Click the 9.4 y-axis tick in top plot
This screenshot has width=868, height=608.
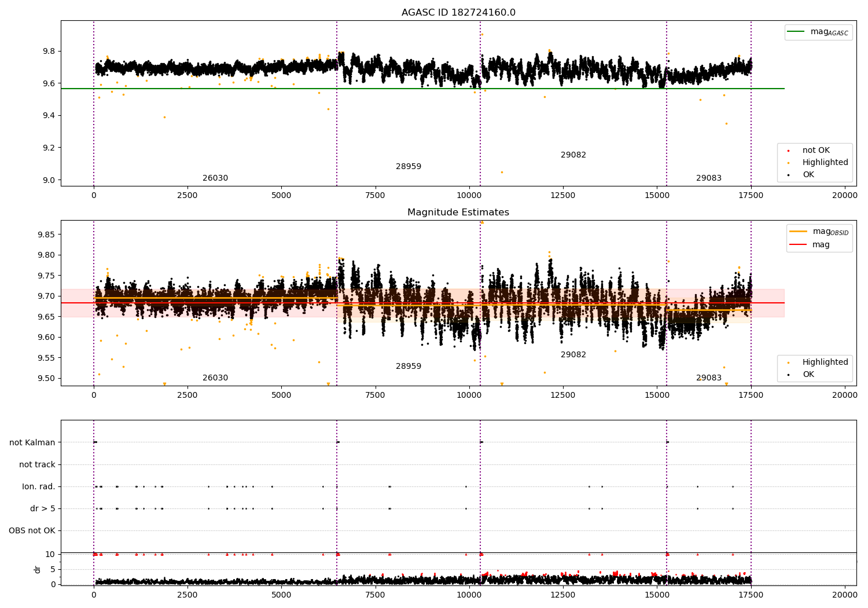click(x=49, y=116)
